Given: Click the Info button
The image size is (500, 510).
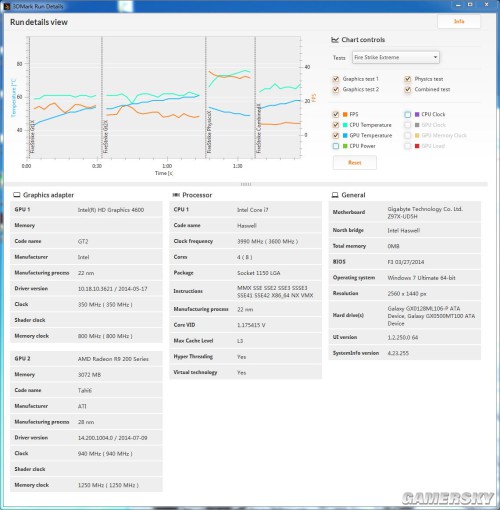Looking at the screenshot, I should coord(459,21).
